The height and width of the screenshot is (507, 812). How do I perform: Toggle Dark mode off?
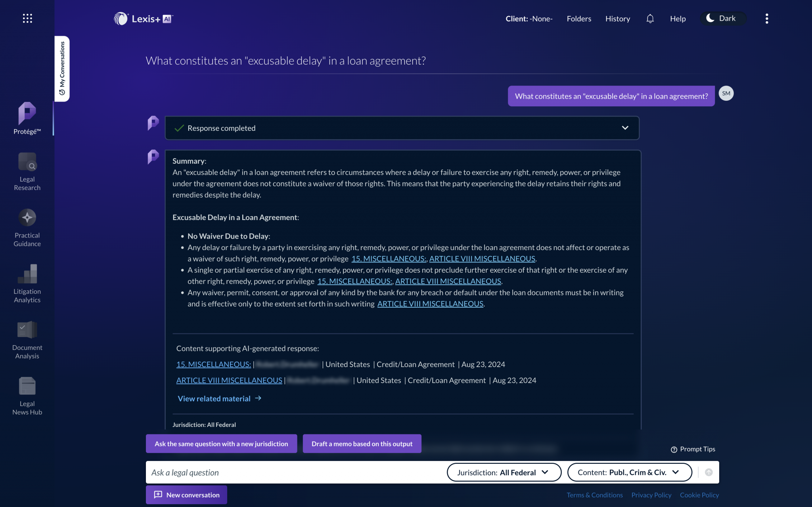[x=722, y=18]
